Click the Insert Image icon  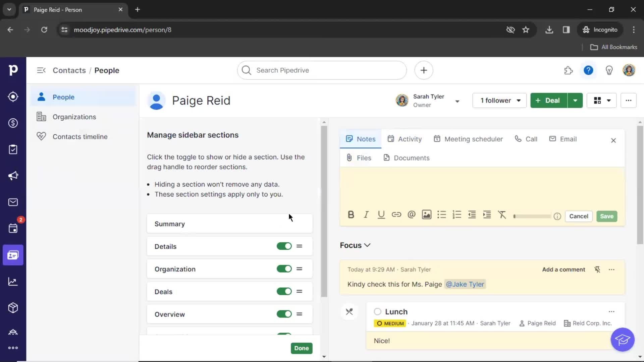point(426,215)
